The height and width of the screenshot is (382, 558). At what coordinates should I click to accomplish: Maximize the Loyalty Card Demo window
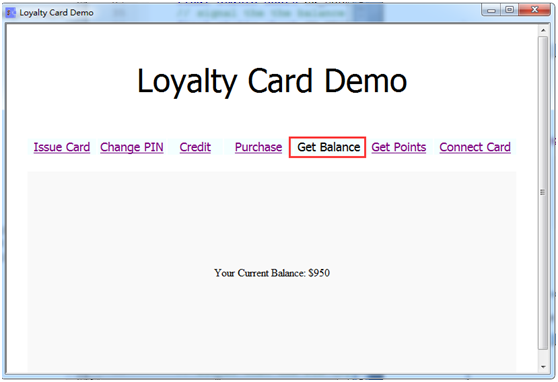point(509,10)
